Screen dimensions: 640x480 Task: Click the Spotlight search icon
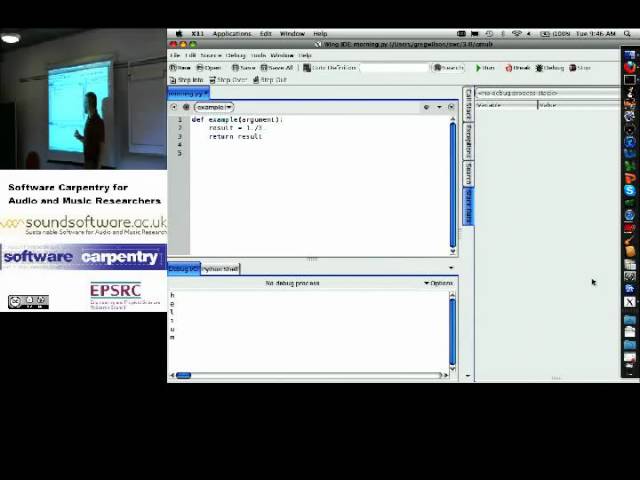[x=627, y=34]
